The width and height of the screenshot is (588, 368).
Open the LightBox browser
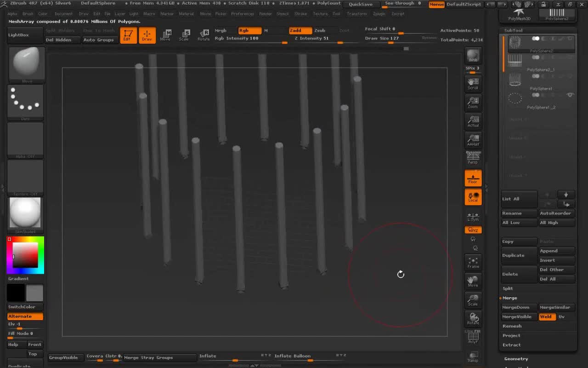[x=25, y=35]
